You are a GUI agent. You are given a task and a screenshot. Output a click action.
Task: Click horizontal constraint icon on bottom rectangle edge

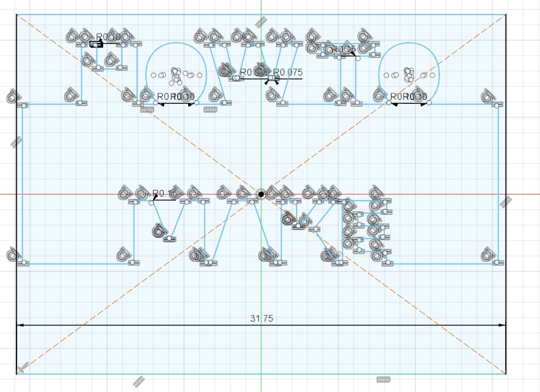(383, 379)
